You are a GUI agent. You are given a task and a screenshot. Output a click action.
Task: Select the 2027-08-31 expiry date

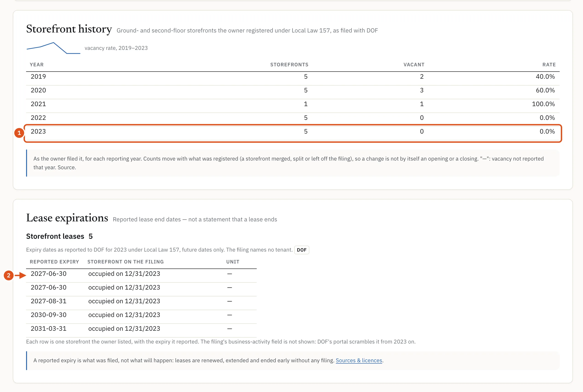pyautogui.click(x=49, y=301)
